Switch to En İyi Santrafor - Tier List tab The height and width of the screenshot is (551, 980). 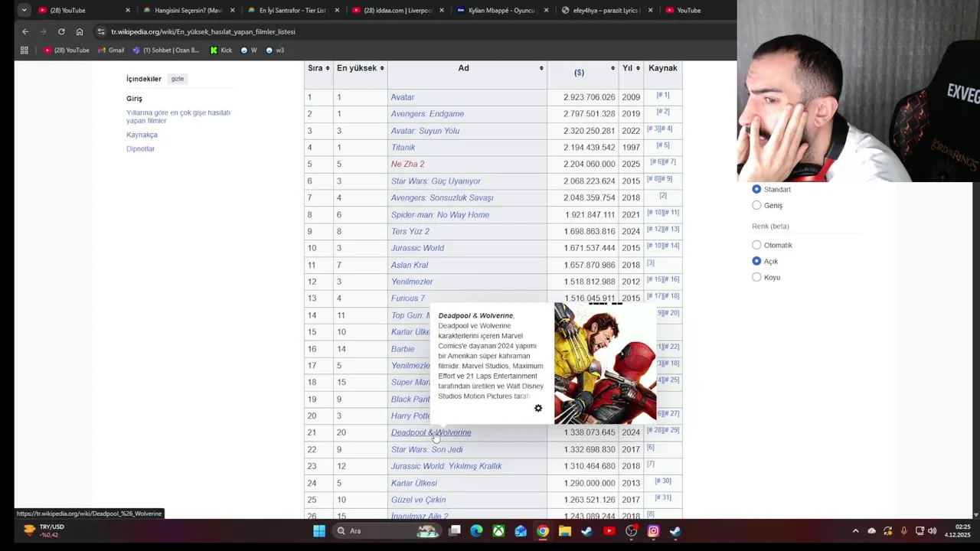point(293,11)
